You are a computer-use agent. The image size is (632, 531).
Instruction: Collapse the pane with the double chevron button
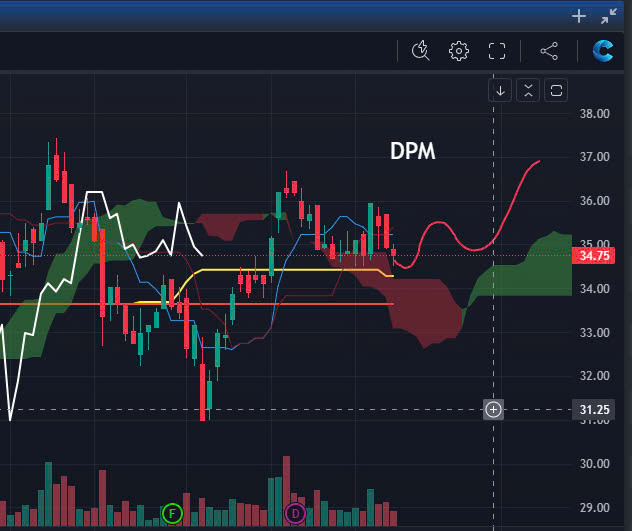pos(528,90)
